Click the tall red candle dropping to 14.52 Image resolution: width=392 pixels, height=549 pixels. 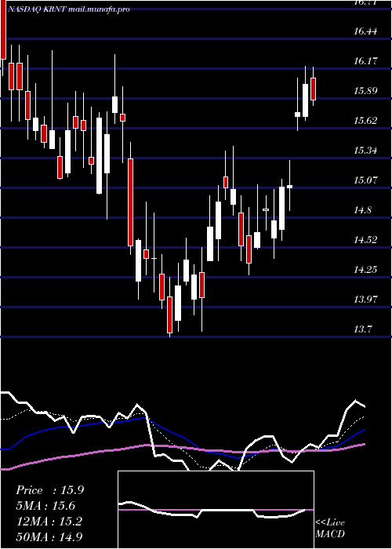tap(130, 202)
